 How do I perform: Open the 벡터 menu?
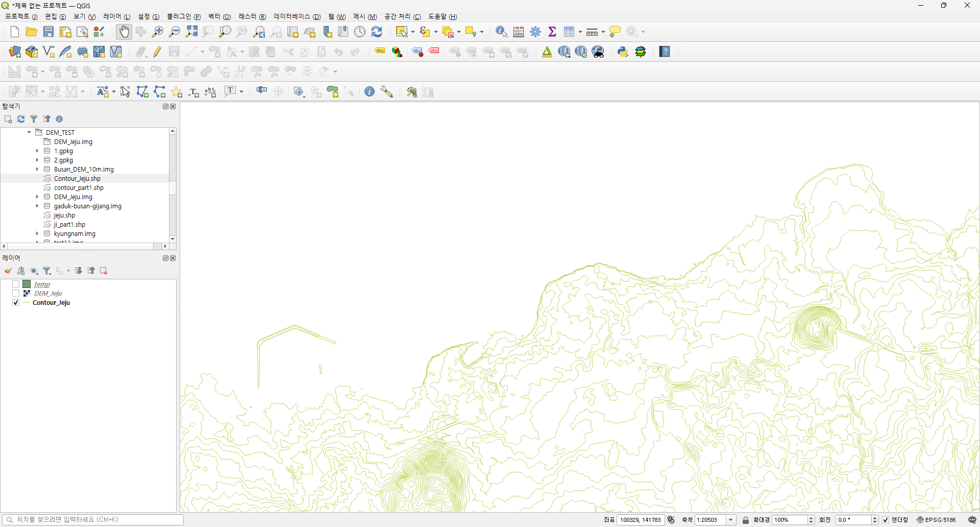coord(219,17)
